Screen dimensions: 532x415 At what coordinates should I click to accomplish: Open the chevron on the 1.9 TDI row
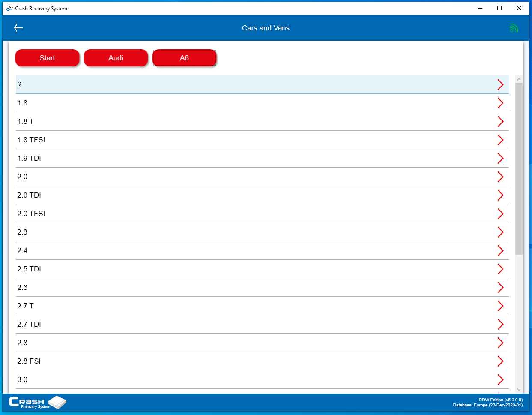[x=500, y=158]
